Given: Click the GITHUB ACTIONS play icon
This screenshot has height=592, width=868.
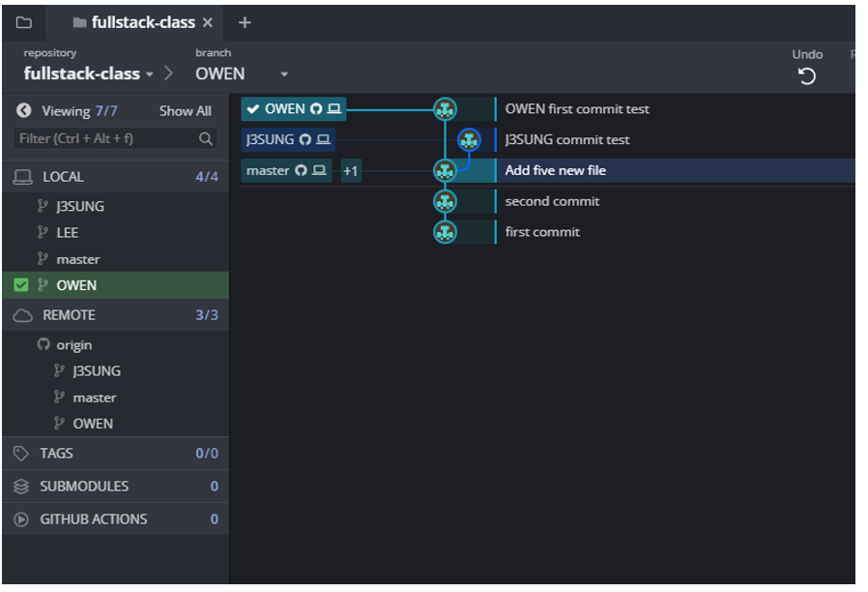Looking at the screenshot, I should [21, 519].
